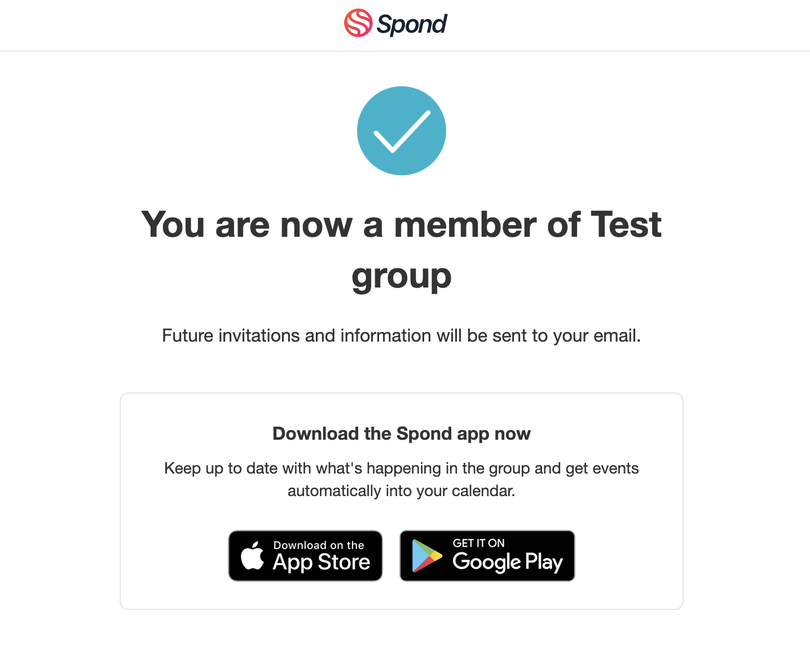Click 'automatically into your calendar' text line
The width and height of the screenshot is (810, 672).
click(x=402, y=491)
